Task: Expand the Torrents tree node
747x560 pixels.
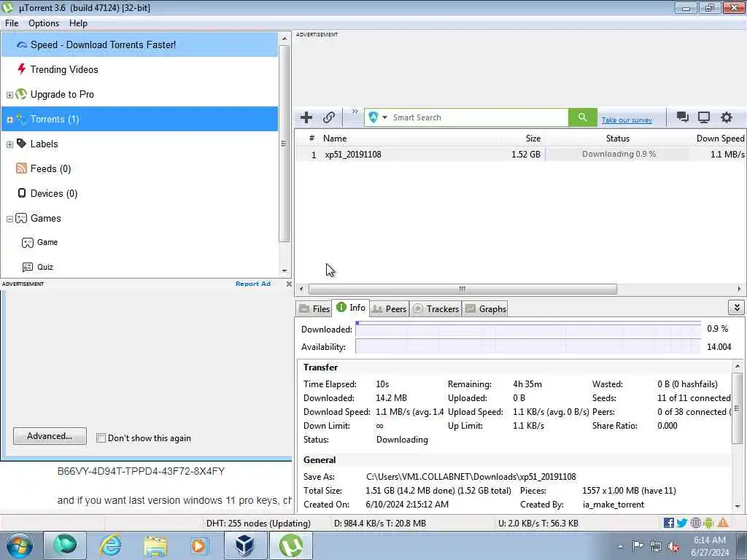Action: pos(9,120)
